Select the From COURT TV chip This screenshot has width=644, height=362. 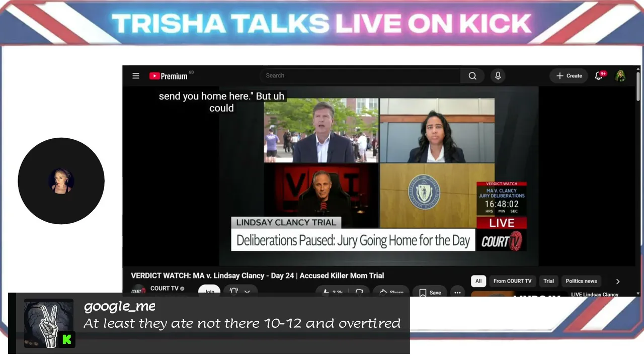tap(512, 281)
